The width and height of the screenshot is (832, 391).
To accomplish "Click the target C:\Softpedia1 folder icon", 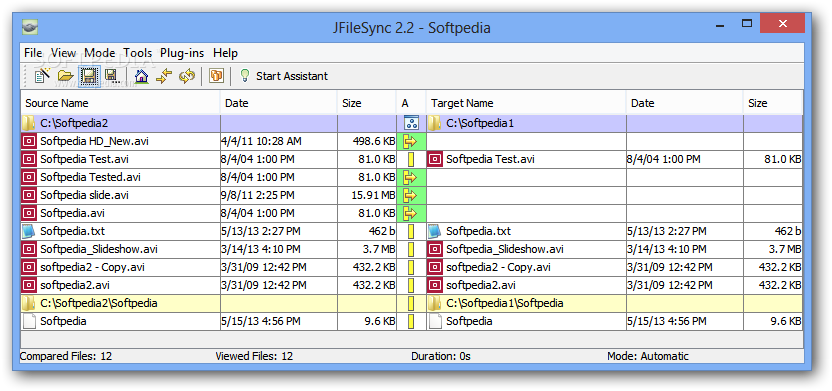I will pyautogui.click(x=435, y=124).
